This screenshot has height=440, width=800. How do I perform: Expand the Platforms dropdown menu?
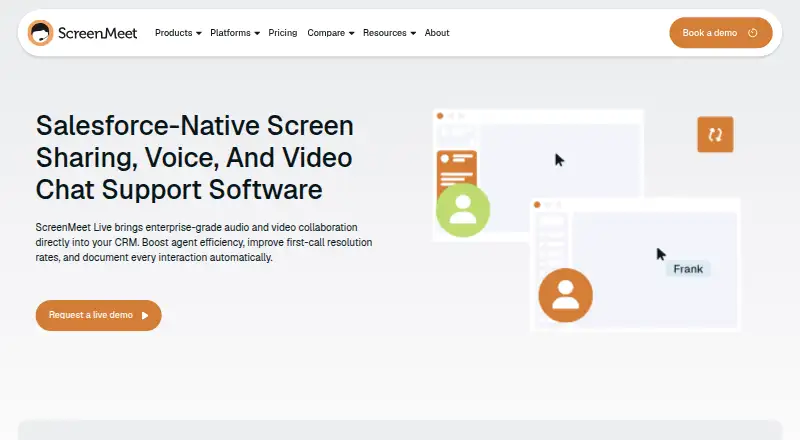(x=235, y=33)
